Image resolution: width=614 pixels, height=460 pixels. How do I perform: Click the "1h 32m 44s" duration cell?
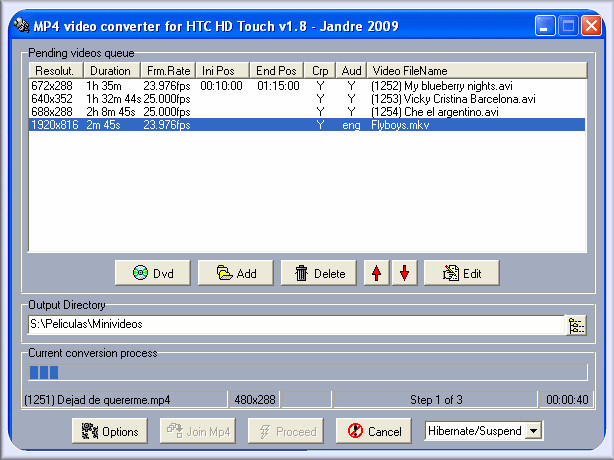point(113,99)
